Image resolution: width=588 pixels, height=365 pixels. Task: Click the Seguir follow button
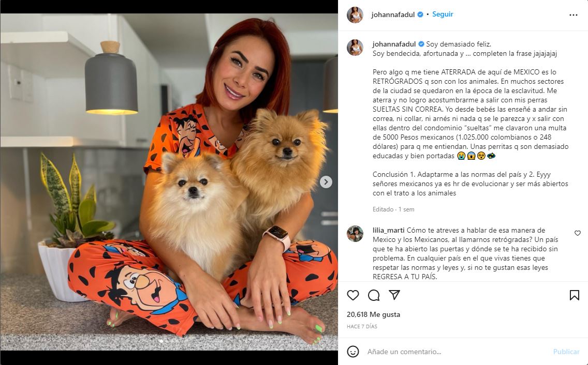[x=443, y=14]
